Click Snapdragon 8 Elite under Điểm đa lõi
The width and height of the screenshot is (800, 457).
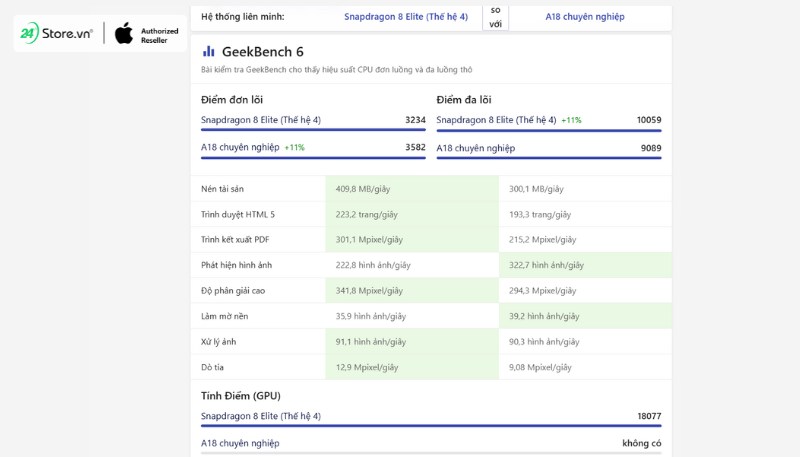(496, 120)
